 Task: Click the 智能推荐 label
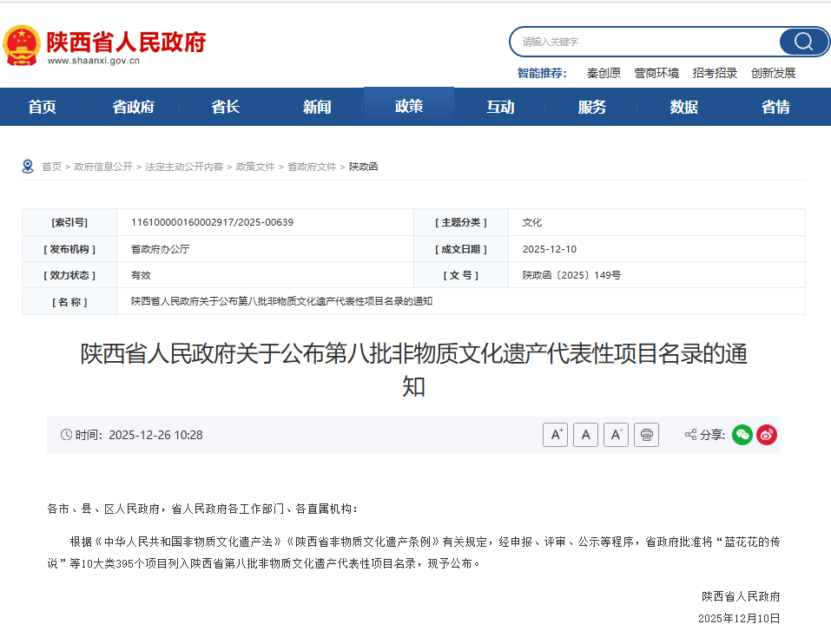tap(542, 73)
